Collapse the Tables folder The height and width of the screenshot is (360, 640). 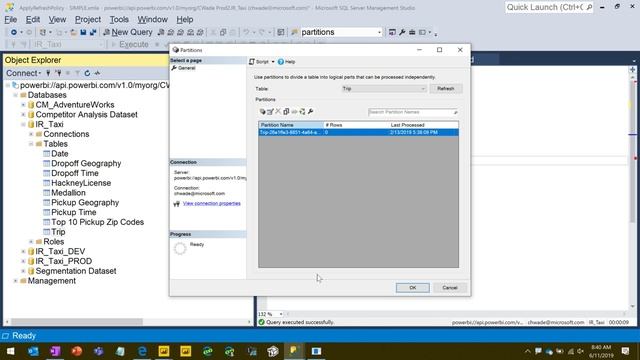[x=31, y=144]
